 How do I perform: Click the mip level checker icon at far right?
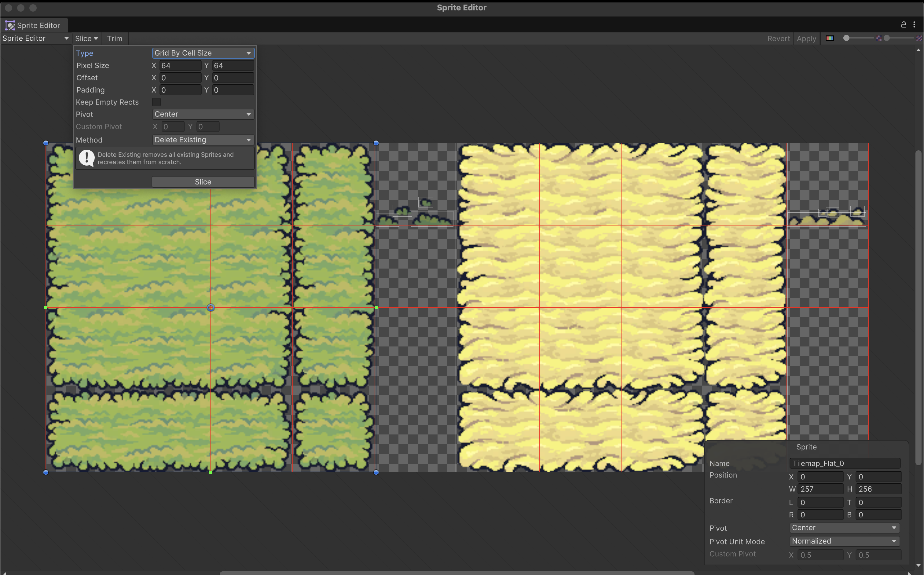(x=919, y=38)
